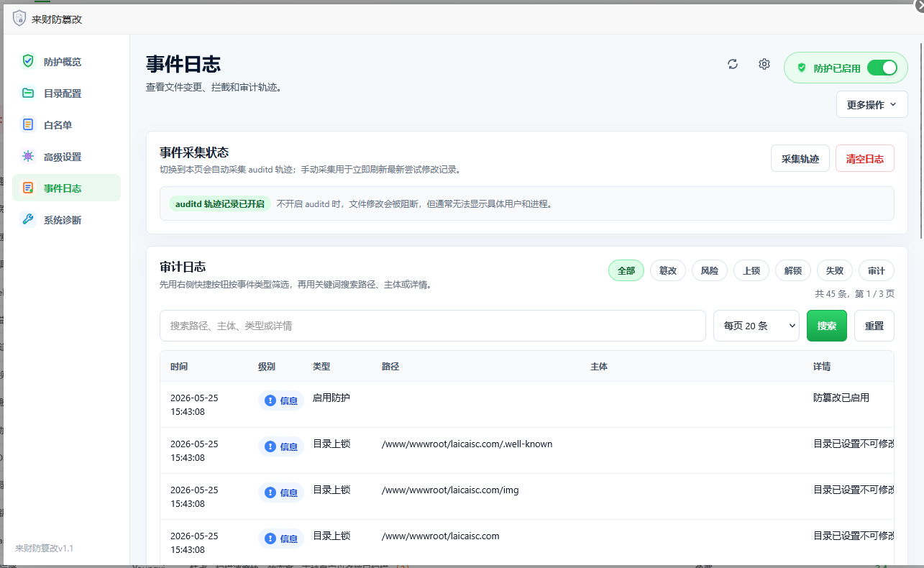924x568 pixels.
Task: Click info icon in laicaisc.com/img row
Action: [270, 493]
